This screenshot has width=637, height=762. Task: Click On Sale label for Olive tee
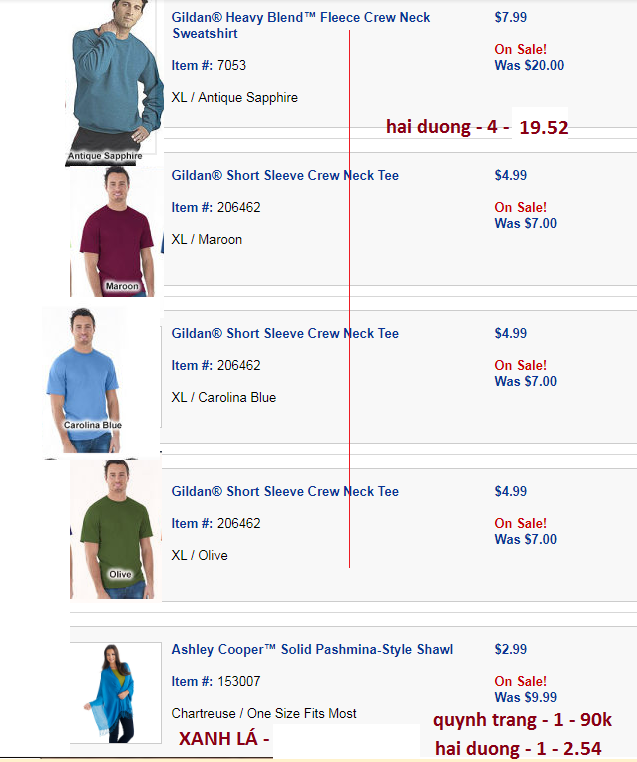pos(520,523)
